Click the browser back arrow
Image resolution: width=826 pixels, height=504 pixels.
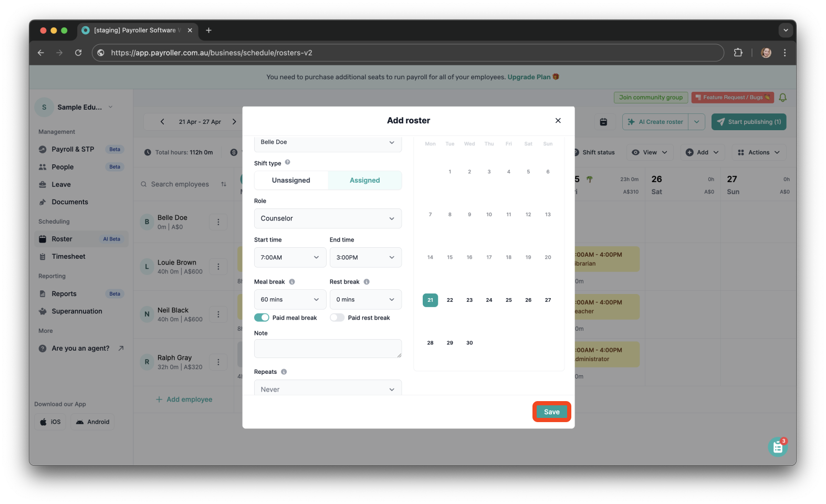point(41,52)
